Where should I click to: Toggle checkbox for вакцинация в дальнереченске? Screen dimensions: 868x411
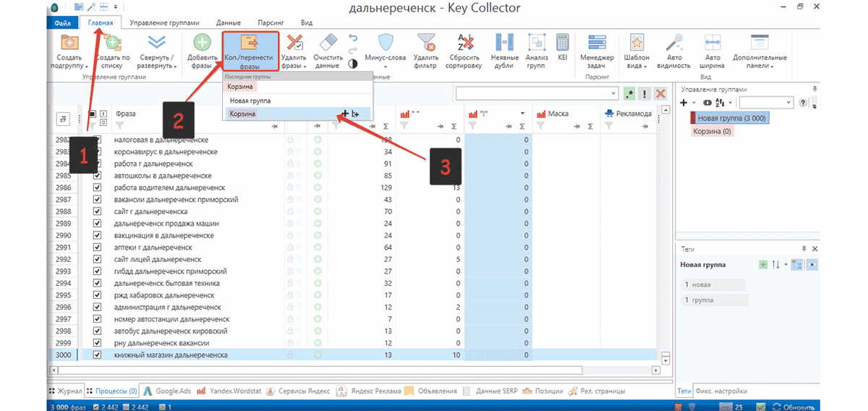tap(97, 235)
